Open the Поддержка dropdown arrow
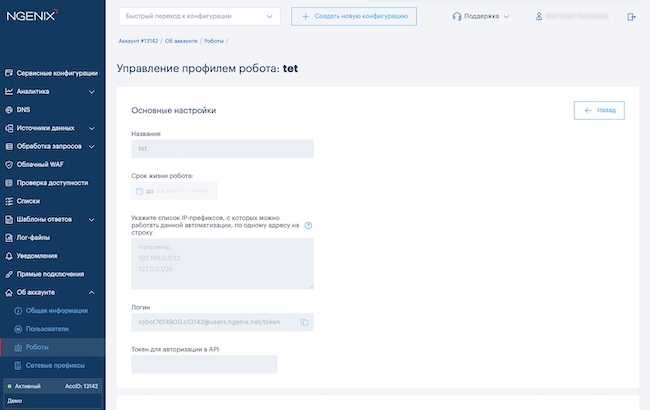650x410 pixels. (506, 17)
